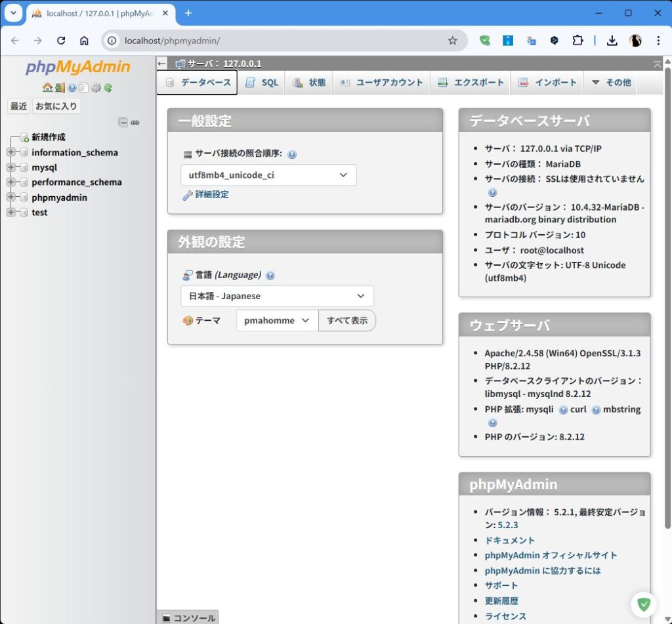Click the すべて表示 button
Image resolution: width=672 pixels, height=624 pixels.
pos(346,320)
